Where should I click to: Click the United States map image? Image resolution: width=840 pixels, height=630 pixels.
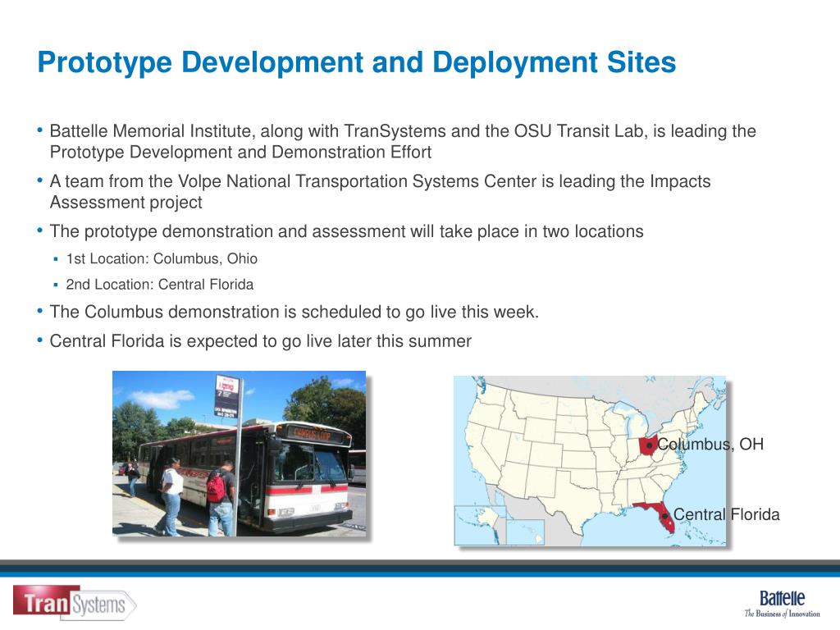590,461
